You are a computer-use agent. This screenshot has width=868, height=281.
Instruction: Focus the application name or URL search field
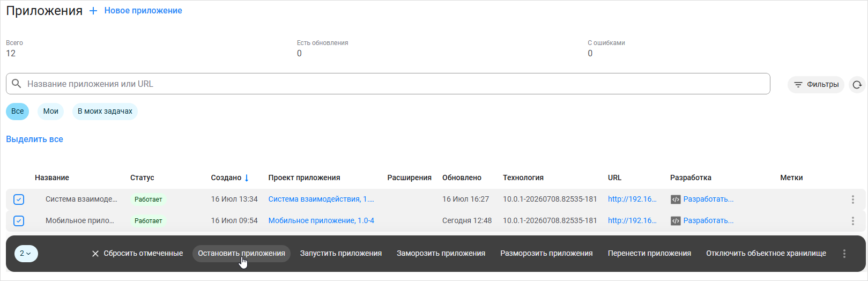[388, 84]
